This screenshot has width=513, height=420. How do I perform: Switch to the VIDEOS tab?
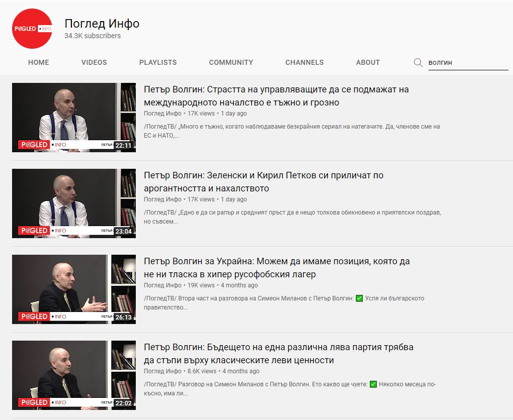click(x=94, y=62)
